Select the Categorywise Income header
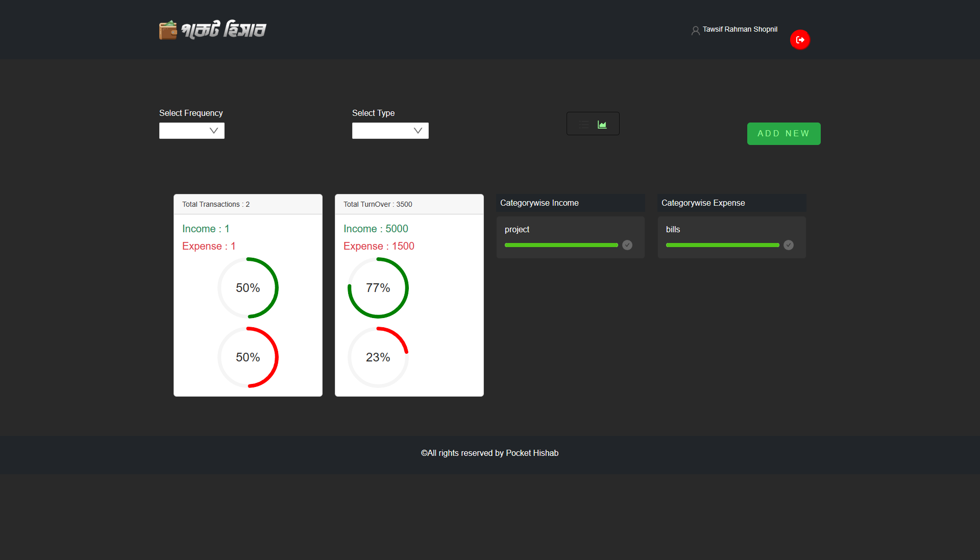Viewport: 980px width, 560px height. tap(539, 203)
